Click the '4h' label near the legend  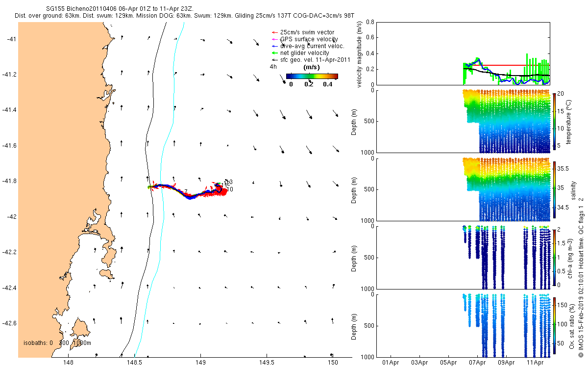coord(273,67)
